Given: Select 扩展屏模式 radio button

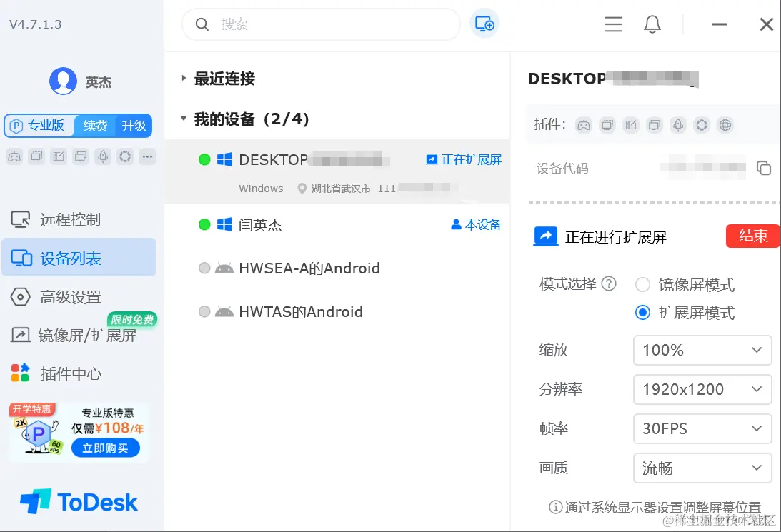Looking at the screenshot, I should coord(642,313).
